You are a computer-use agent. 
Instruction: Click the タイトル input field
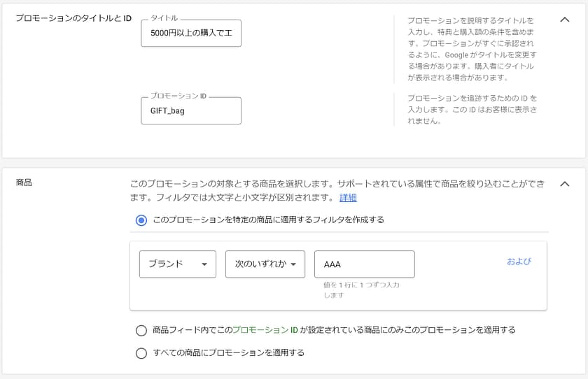point(191,33)
